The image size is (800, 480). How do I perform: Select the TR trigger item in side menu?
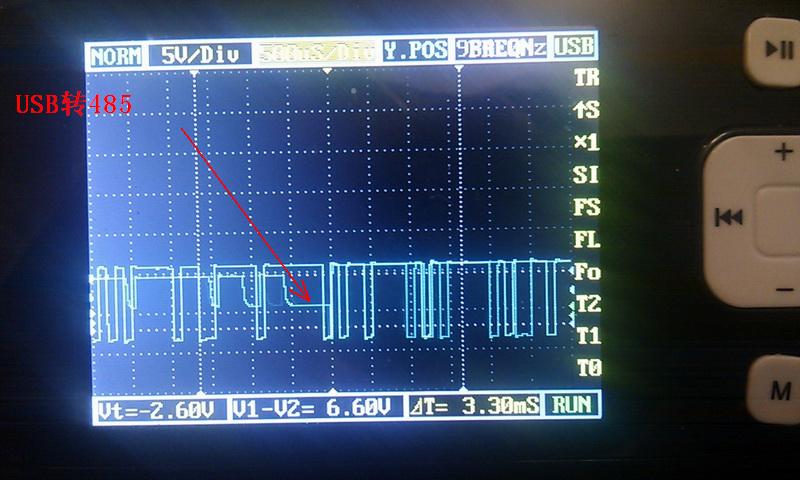pos(586,77)
